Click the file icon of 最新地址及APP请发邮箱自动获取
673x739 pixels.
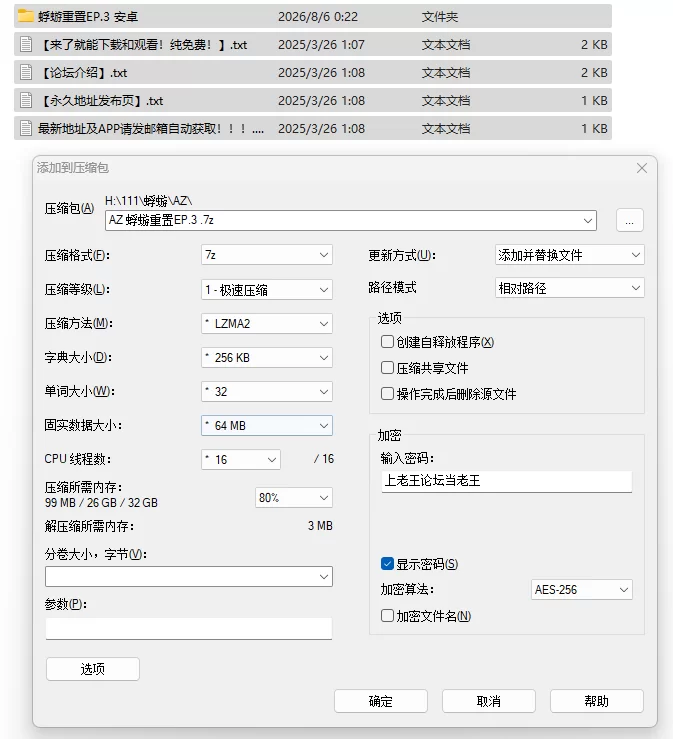pyautogui.click(x=26, y=128)
